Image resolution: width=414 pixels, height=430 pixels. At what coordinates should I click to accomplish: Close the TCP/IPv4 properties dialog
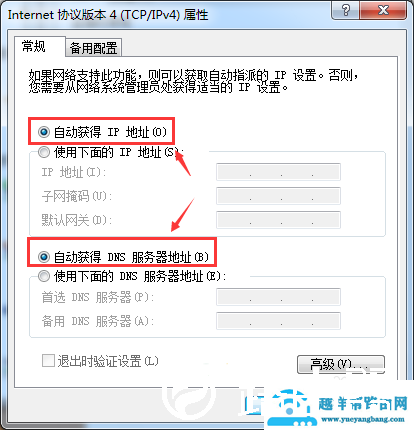(383, 10)
